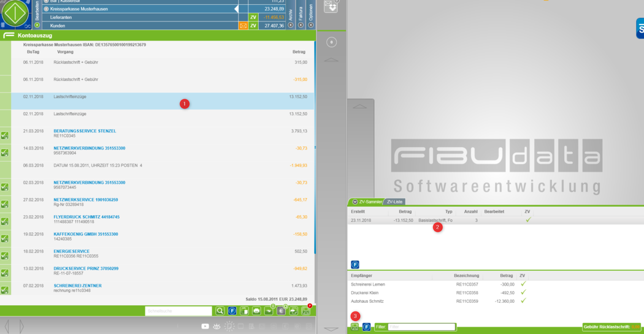Click the down arrow at bottom of middle strip
Image resolution: width=644 pixels, height=334 pixels.
click(331, 329)
